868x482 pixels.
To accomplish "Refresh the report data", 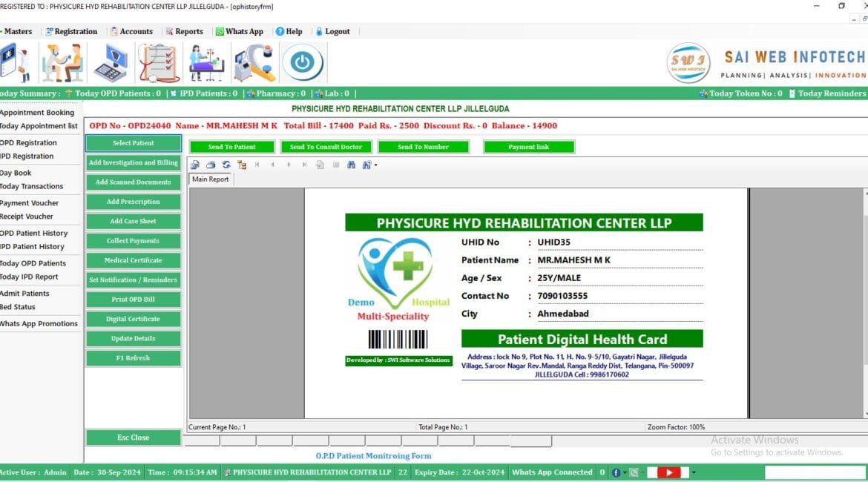I will tap(226, 165).
